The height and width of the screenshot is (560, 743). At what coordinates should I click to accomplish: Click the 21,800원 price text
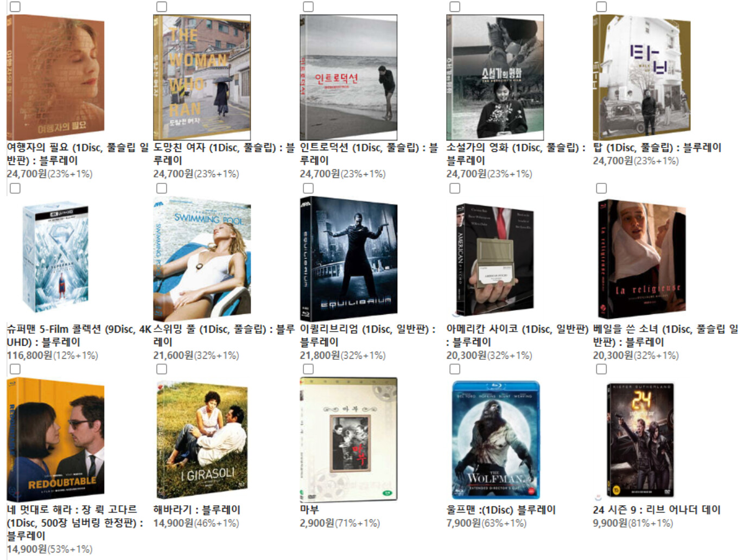point(320,355)
